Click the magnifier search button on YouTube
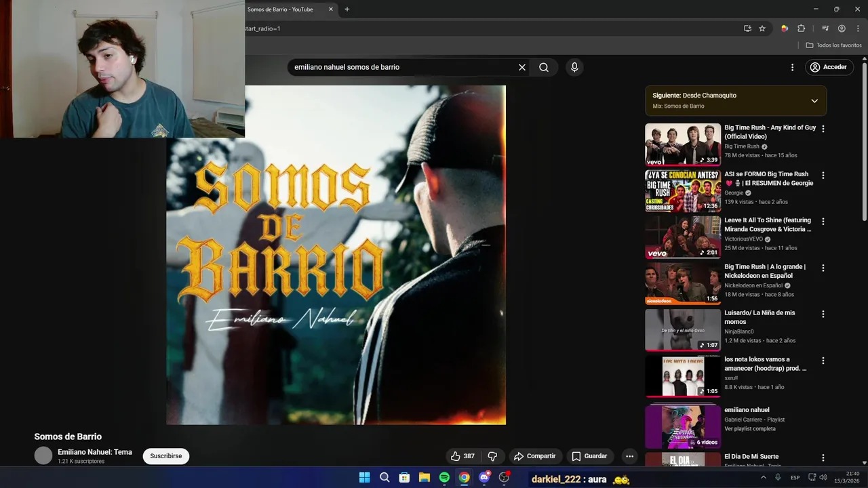Screen dimensions: 868x488 tap(544, 67)
